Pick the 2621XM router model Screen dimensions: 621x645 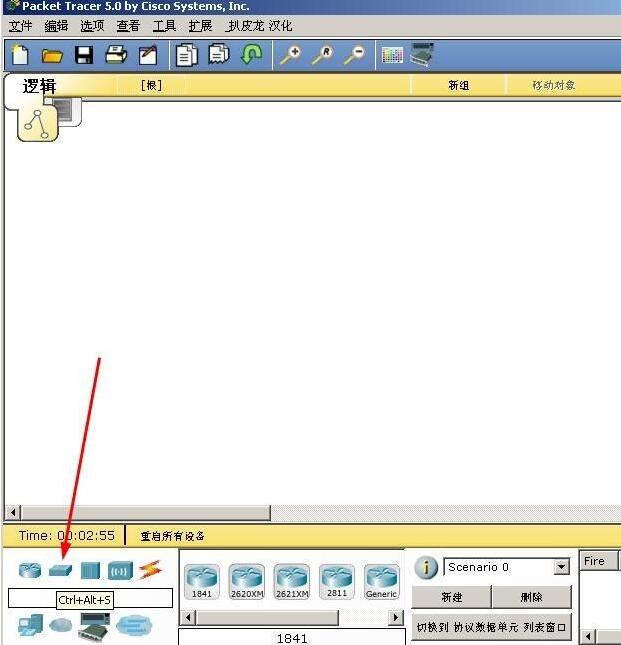tap(292, 582)
